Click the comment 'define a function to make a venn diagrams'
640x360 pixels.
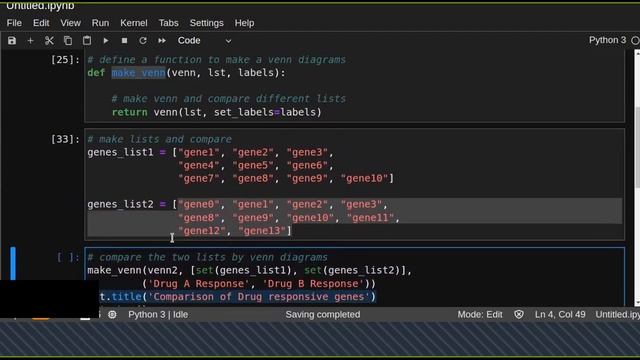click(217, 60)
